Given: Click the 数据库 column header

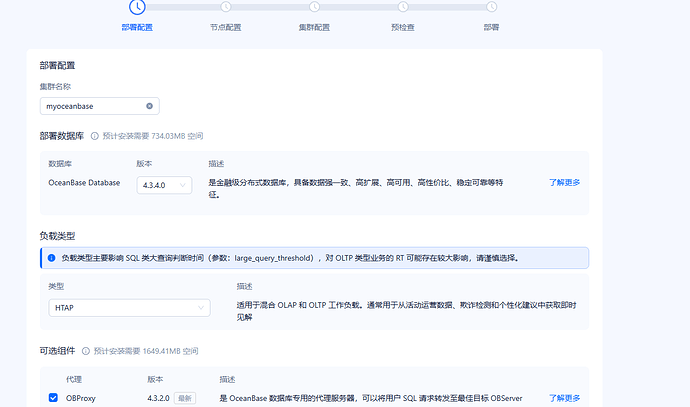Looking at the screenshot, I should click(60, 164).
